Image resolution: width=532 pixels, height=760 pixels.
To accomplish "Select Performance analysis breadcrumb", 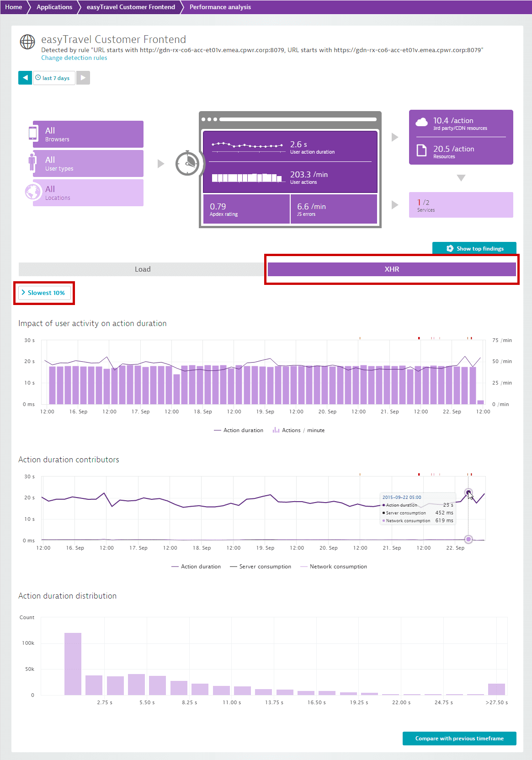I will tap(220, 7).
